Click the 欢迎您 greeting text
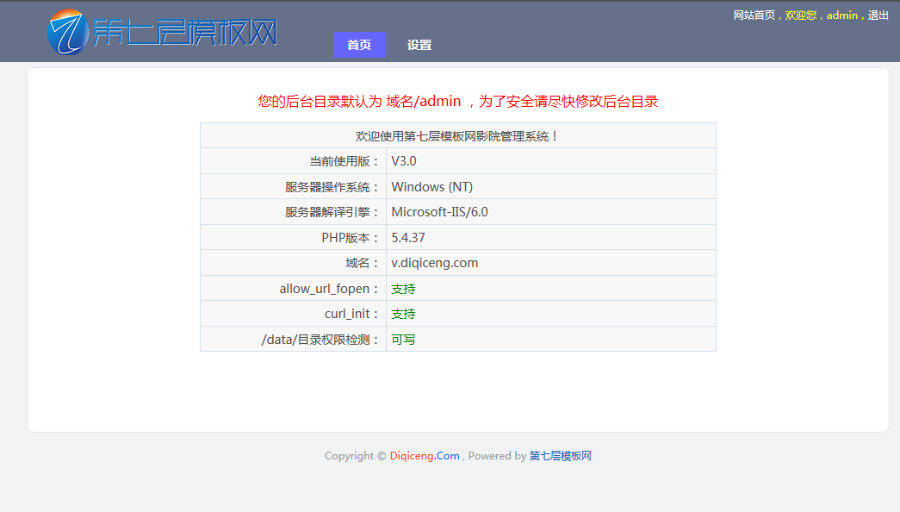 click(x=801, y=15)
